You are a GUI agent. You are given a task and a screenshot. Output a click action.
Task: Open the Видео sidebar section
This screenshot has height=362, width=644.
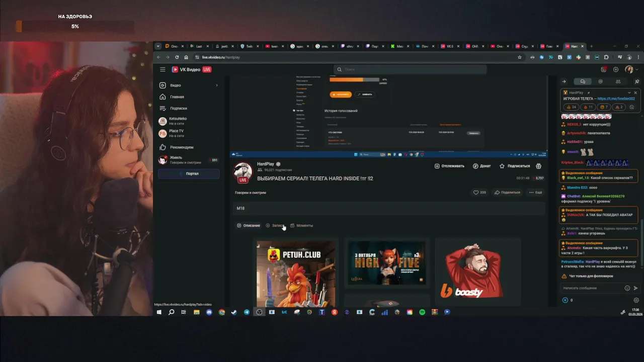(189, 85)
